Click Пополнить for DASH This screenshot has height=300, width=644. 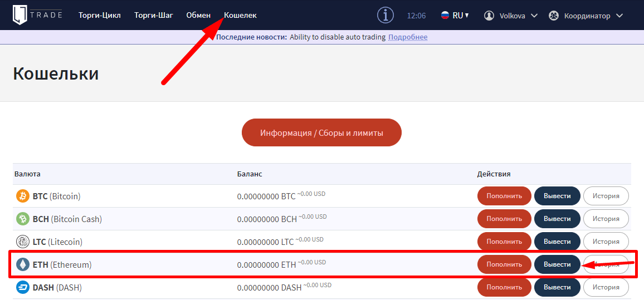pos(504,287)
